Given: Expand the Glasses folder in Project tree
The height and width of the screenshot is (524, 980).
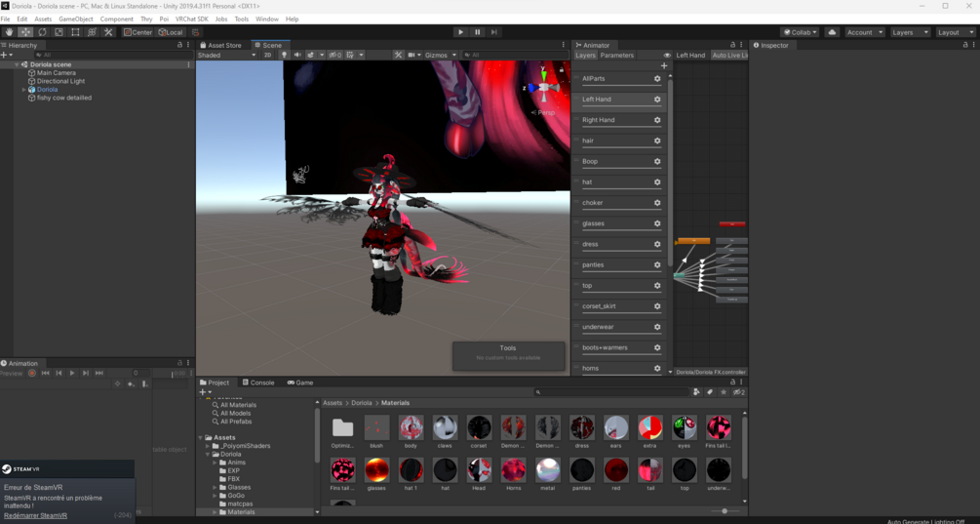Looking at the screenshot, I should [215, 487].
